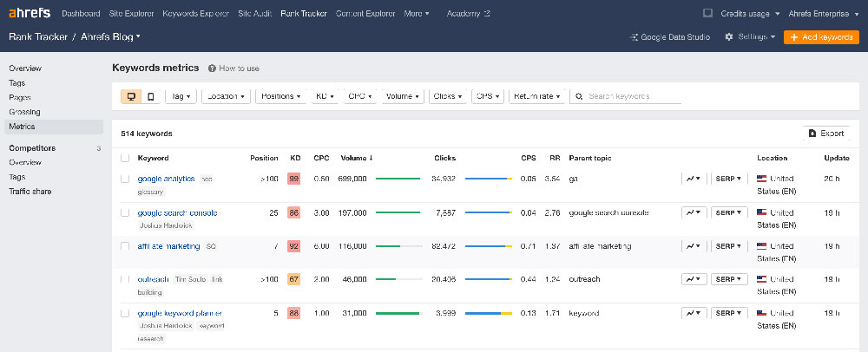
Task: Check the google search console checkbox
Action: [125, 212]
